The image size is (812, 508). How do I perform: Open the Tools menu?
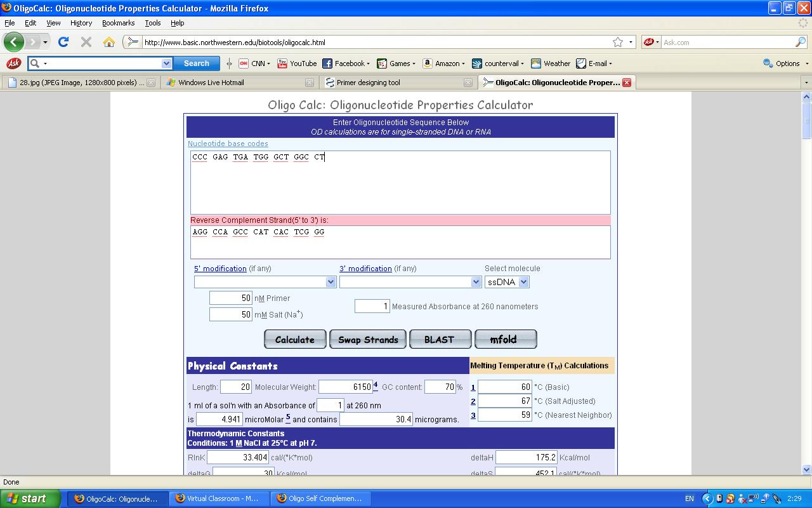click(153, 23)
